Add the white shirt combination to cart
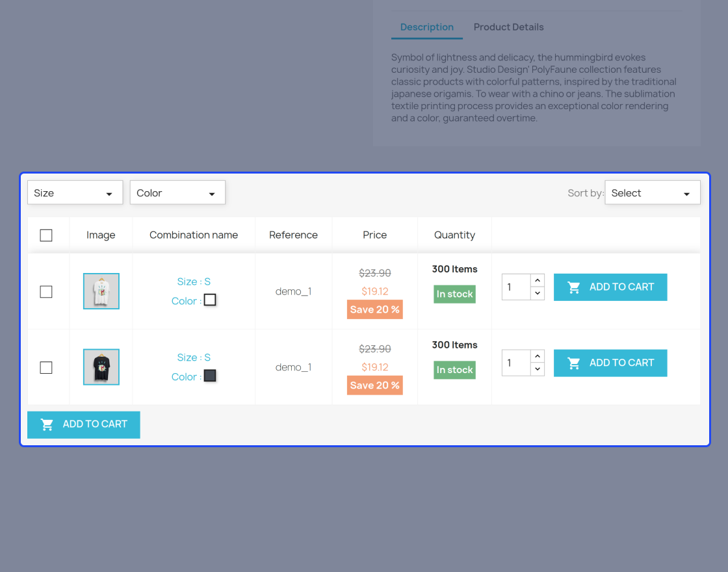 [610, 287]
